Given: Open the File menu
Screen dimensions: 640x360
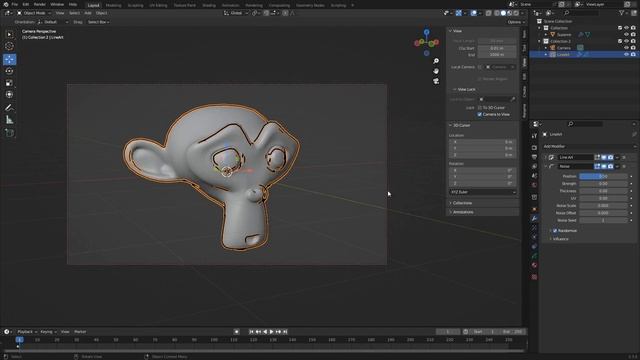Looking at the screenshot, I should pos(15,4).
